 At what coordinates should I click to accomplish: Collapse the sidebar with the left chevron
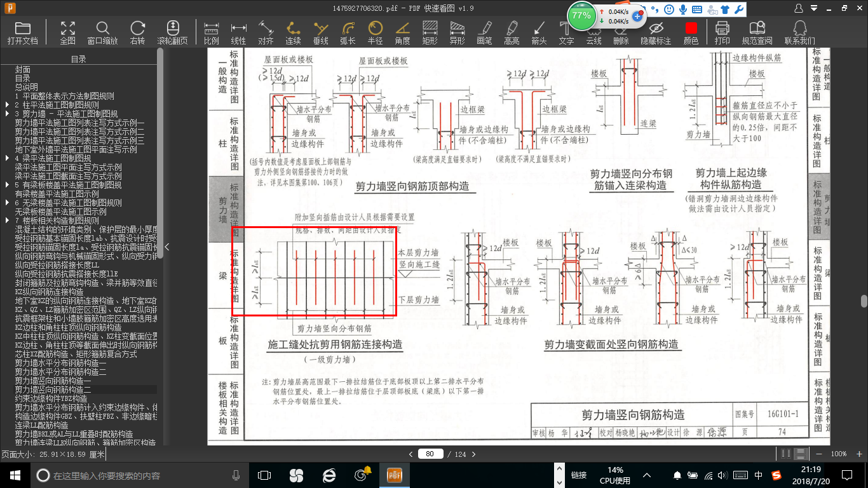pos(167,247)
